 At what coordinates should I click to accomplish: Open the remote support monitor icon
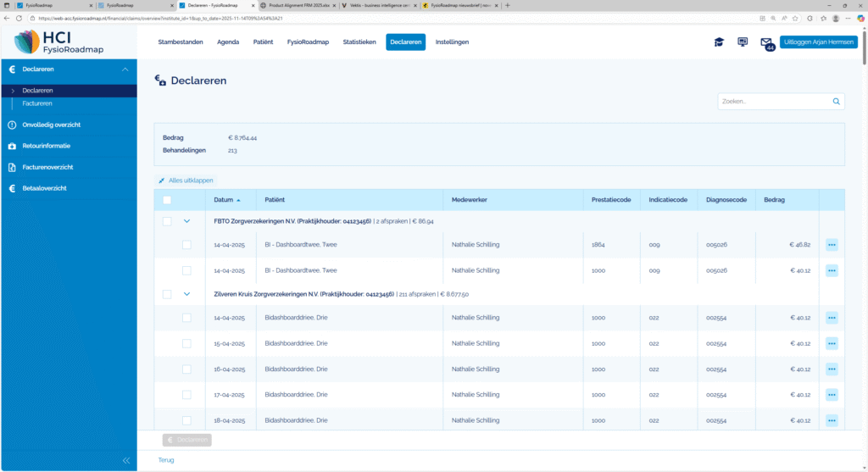pyautogui.click(x=743, y=42)
